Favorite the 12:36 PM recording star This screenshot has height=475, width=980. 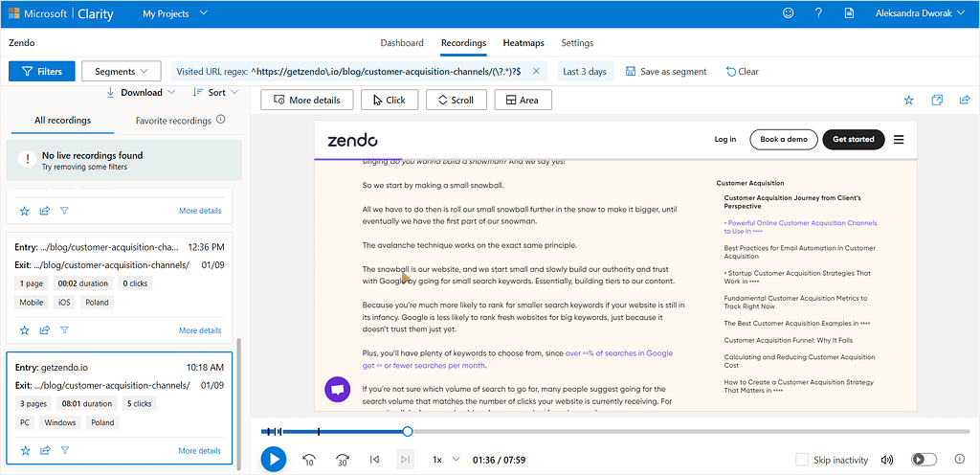(x=24, y=330)
